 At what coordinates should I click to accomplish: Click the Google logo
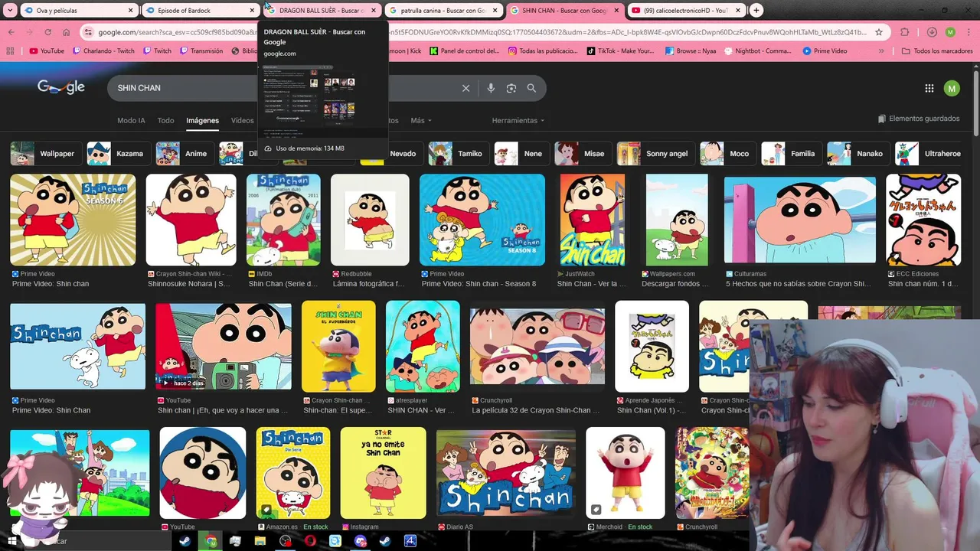(x=61, y=87)
